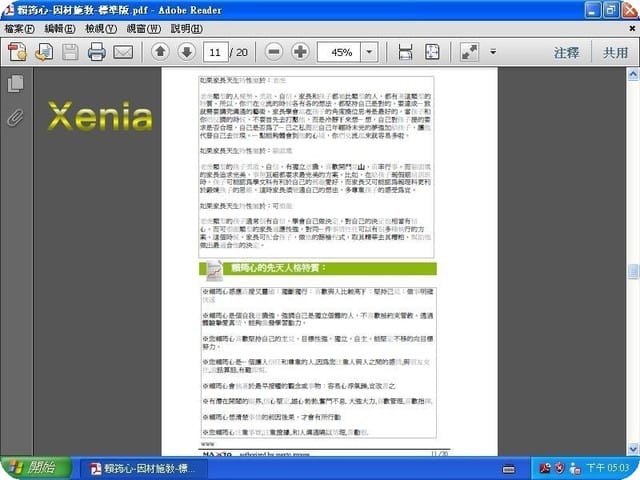Zoom out with the minus button
This screenshot has width=640, height=480.
[x=274, y=52]
